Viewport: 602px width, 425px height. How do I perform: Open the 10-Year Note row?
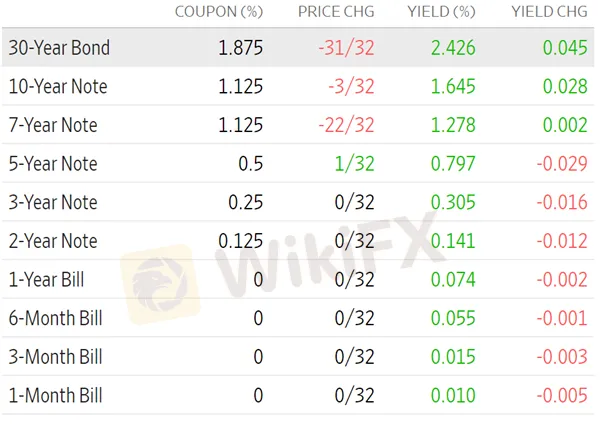coord(58,87)
